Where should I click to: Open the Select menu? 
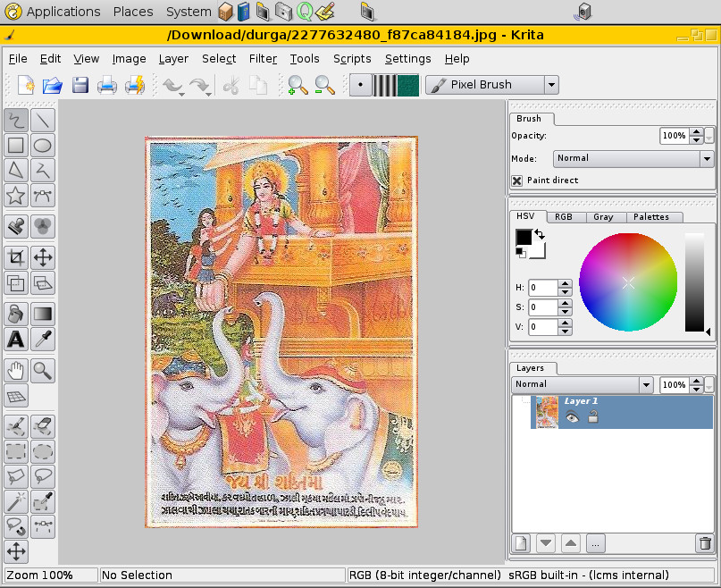[219, 59]
